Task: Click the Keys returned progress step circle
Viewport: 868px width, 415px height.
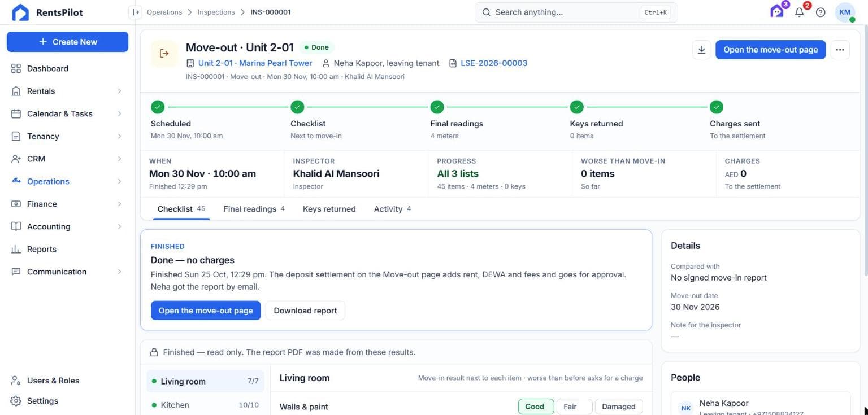Action: pyautogui.click(x=576, y=107)
